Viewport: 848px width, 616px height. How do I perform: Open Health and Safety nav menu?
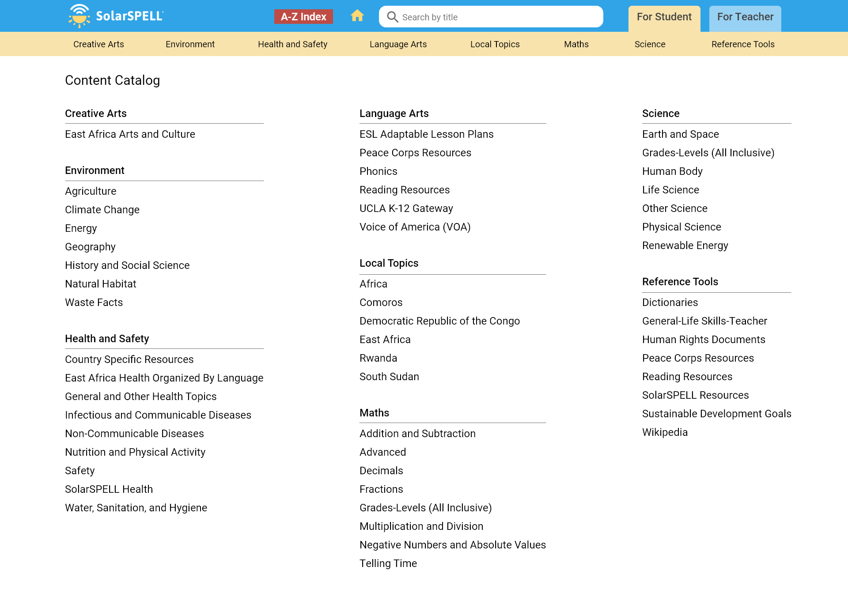pyautogui.click(x=292, y=44)
